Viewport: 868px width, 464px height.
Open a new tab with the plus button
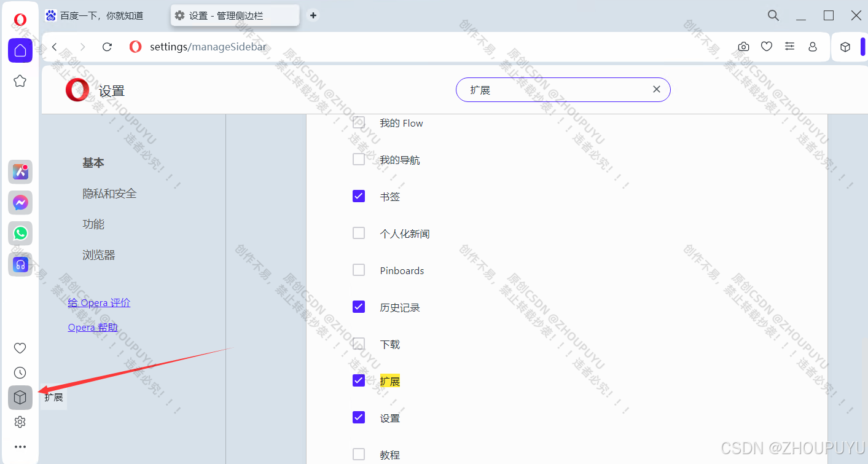click(313, 15)
